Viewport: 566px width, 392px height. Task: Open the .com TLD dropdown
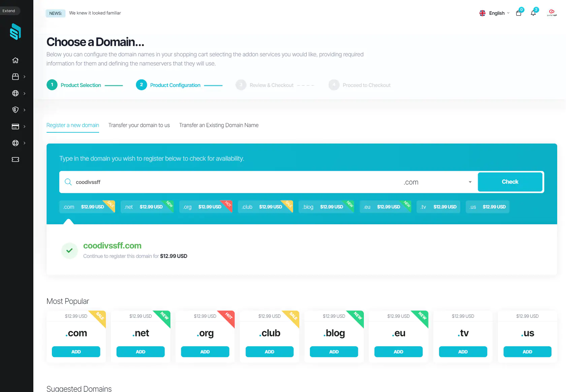(x=437, y=182)
